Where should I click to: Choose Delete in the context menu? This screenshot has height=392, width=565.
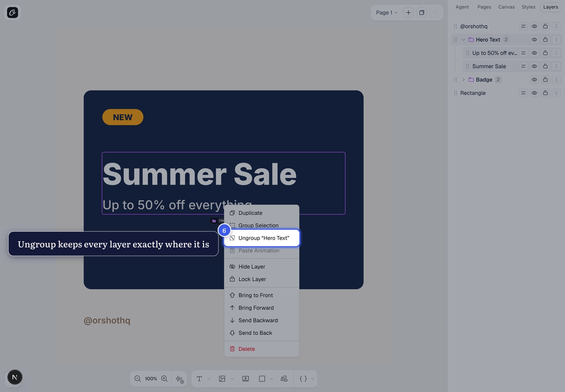tap(262, 349)
